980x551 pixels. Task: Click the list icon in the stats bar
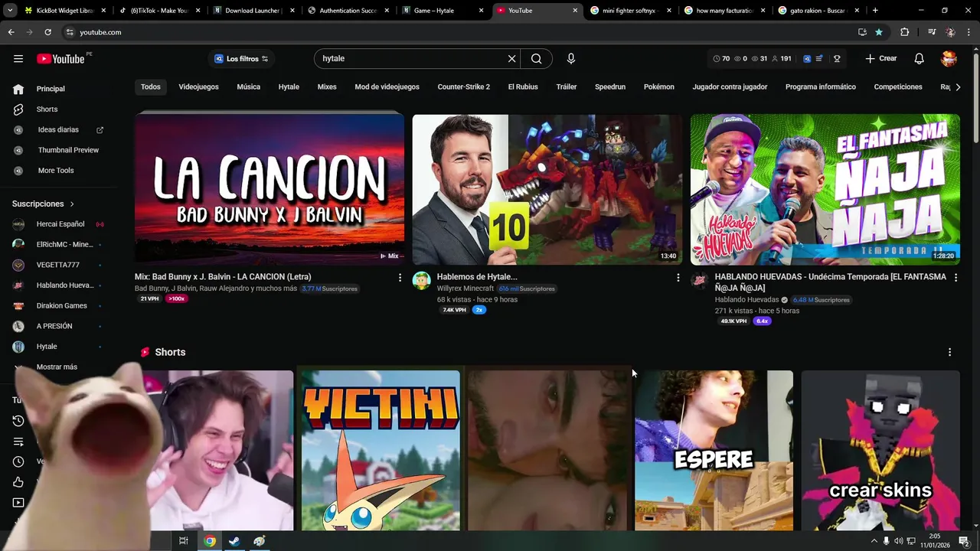click(820, 59)
